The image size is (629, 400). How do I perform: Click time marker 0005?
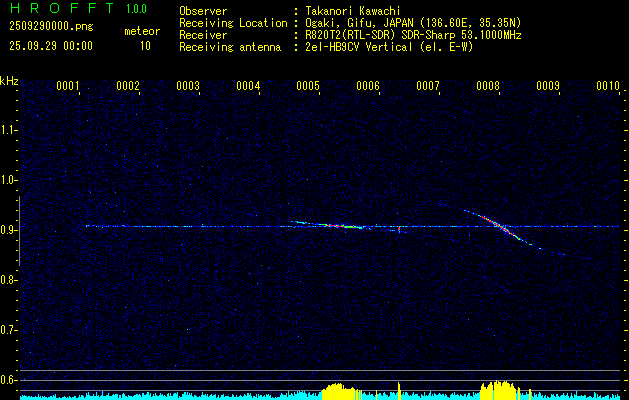308,86
